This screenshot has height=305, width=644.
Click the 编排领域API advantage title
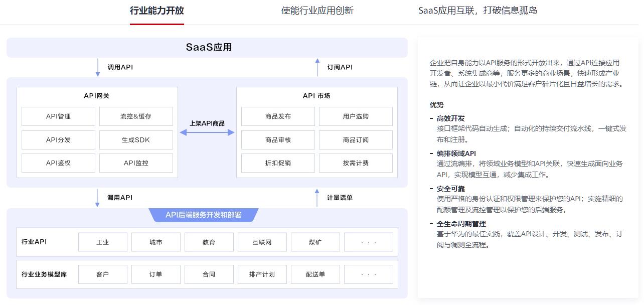[x=456, y=154]
